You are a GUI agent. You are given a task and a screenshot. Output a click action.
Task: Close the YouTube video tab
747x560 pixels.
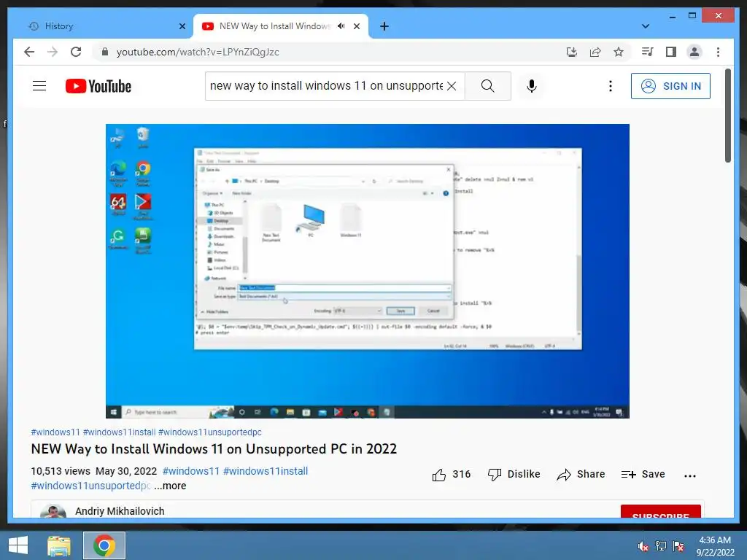(x=356, y=26)
